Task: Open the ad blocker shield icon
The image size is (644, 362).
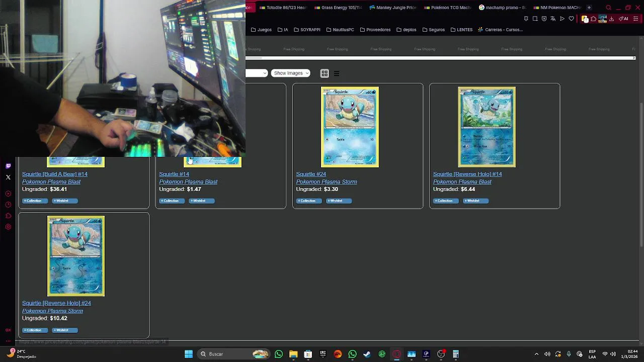Action: click(544, 19)
